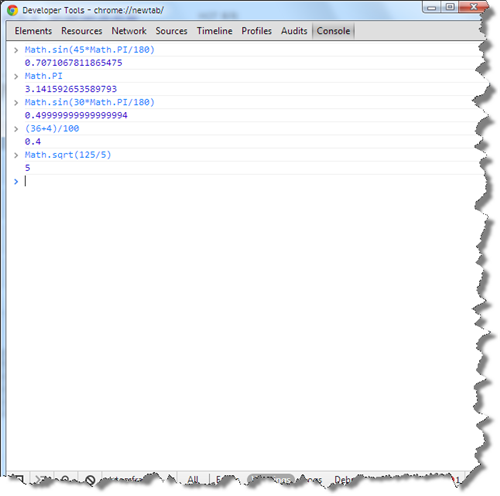
Task: Go to the Timeline tab
Action: tap(214, 31)
